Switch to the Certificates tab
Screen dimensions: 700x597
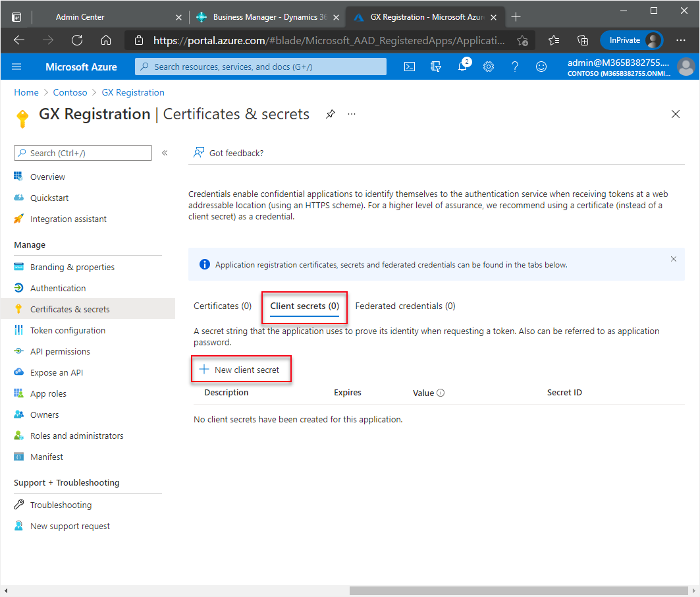(223, 306)
